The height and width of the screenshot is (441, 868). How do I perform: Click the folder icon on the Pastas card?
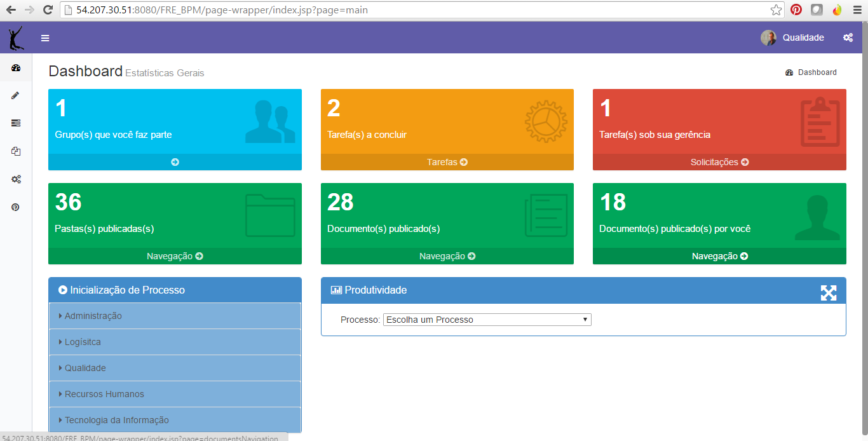[270, 215]
